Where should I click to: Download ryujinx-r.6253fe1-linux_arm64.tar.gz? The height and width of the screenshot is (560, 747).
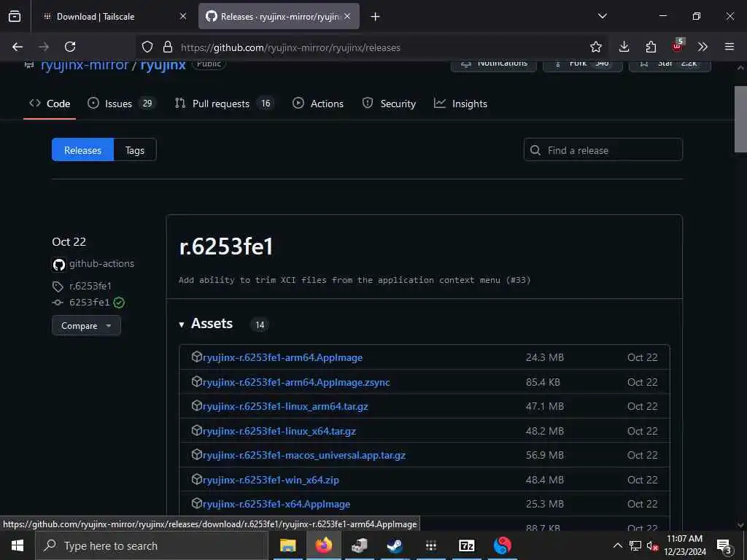(285, 406)
